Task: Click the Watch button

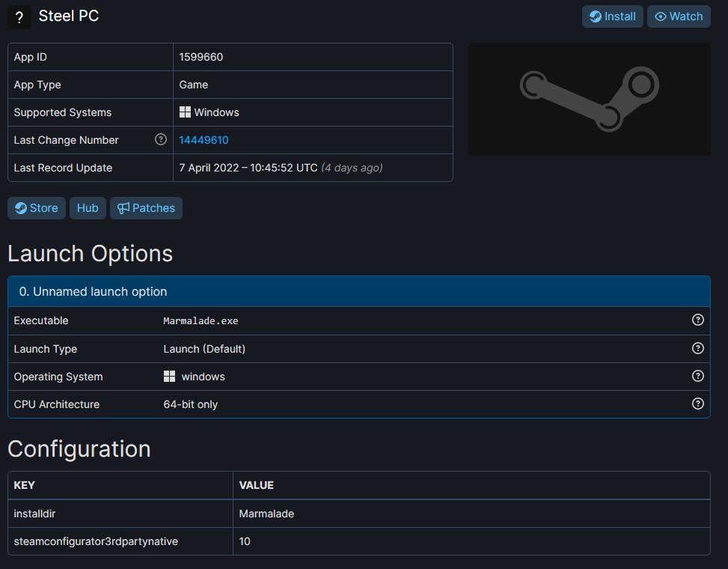Action: [679, 16]
